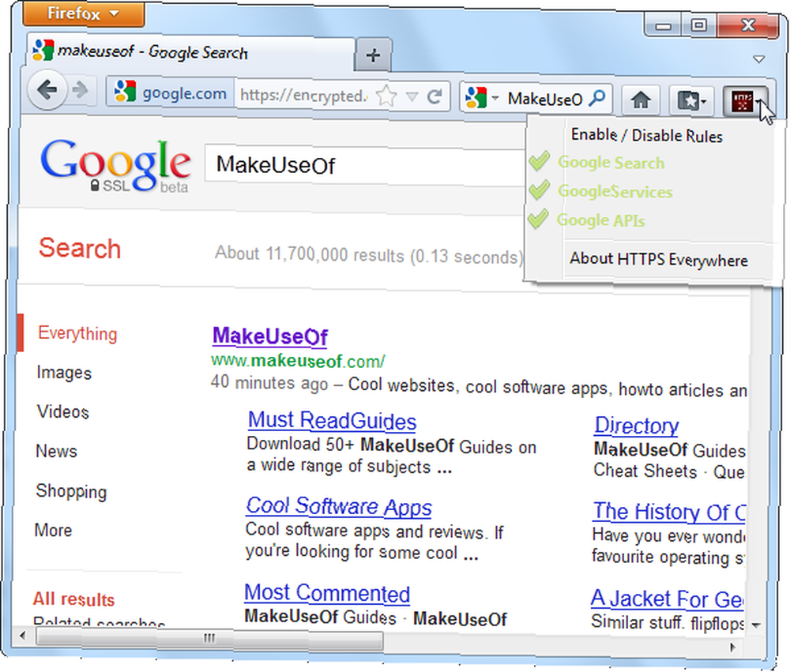Select News in the search sidebar
Viewport: 790px width, 672px height.
(x=56, y=452)
